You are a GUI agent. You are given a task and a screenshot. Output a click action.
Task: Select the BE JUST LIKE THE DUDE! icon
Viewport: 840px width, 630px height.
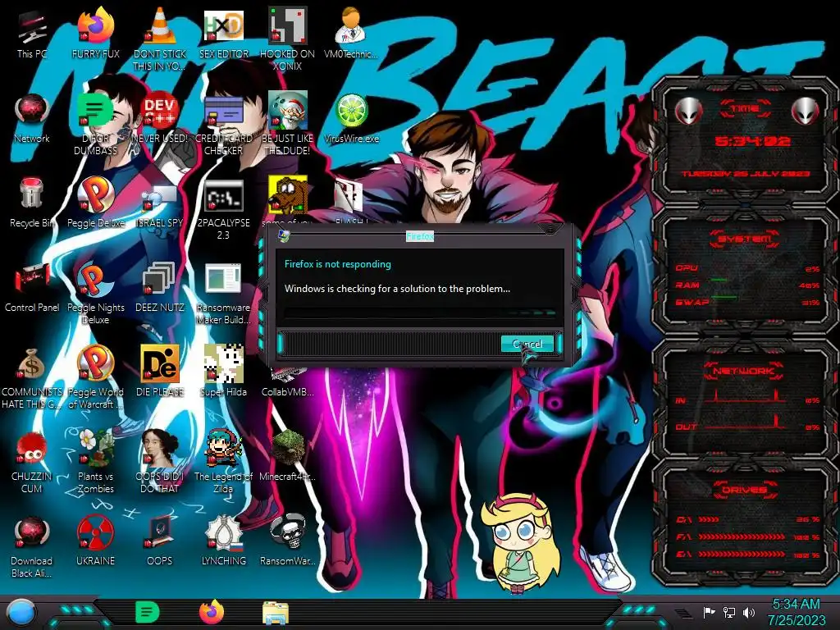[287, 125]
